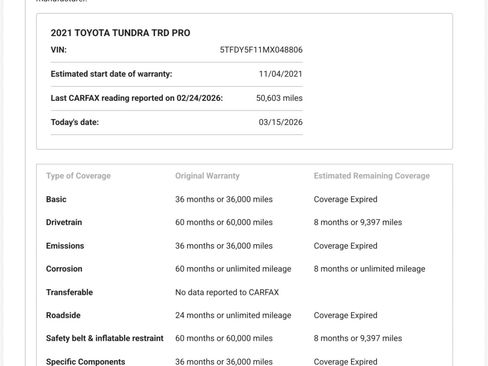Select the Specific Components row label
The image size is (488, 366).
[x=86, y=361]
